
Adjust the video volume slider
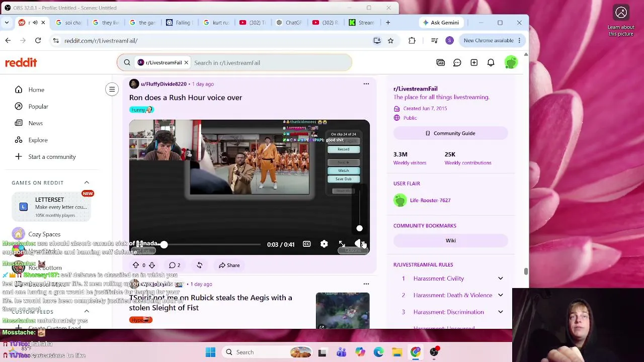[x=359, y=211]
